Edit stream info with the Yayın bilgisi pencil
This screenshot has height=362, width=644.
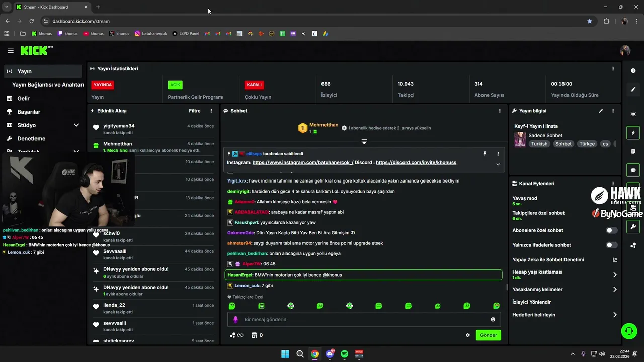pos(601,111)
